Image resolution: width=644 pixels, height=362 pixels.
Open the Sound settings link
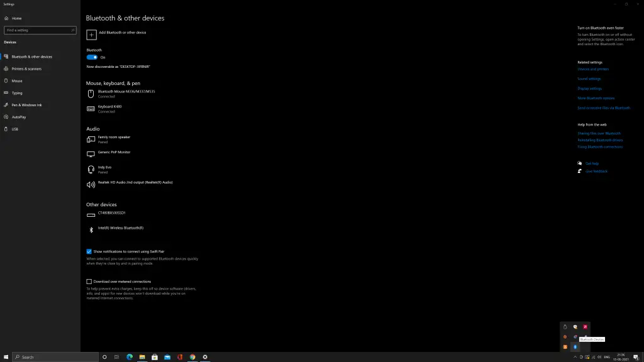tap(589, 79)
